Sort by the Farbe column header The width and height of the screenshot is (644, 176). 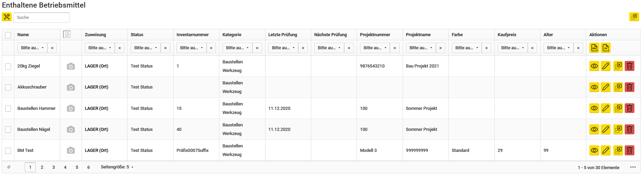(457, 35)
